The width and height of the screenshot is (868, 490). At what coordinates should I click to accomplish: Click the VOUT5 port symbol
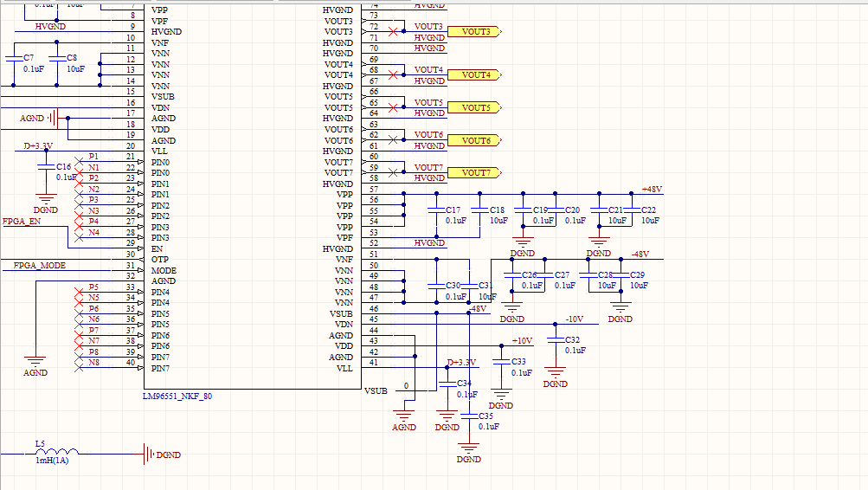[x=475, y=108]
